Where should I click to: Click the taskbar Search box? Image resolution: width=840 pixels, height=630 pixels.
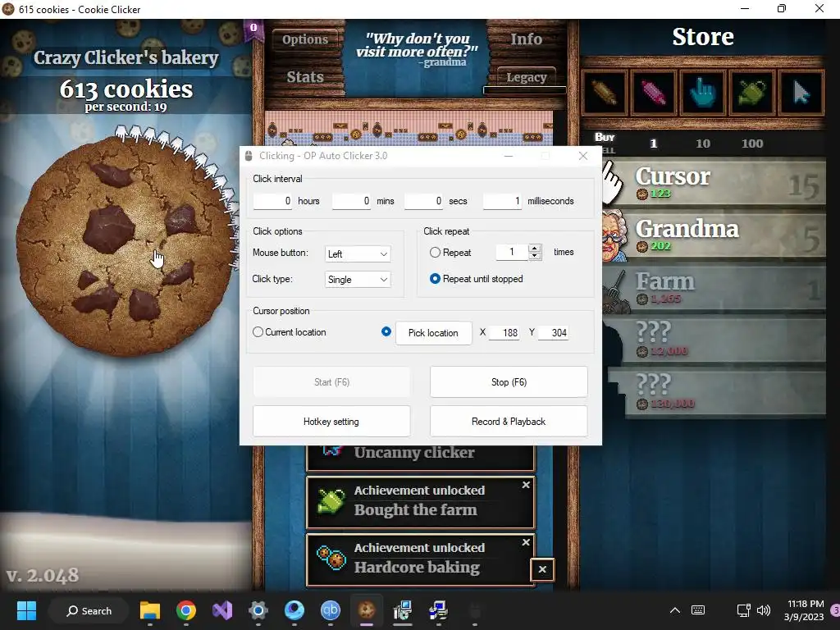[x=89, y=610]
